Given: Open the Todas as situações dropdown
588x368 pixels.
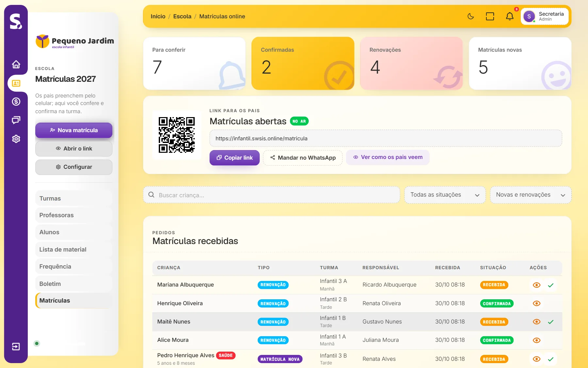Looking at the screenshot, I should tap(445, 195).
